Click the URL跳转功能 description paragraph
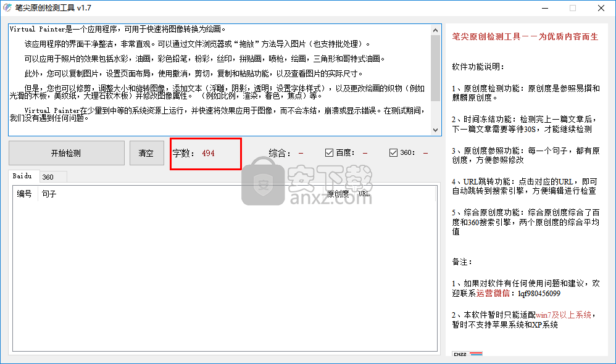 pyautogui.click(x=525, y=186)
